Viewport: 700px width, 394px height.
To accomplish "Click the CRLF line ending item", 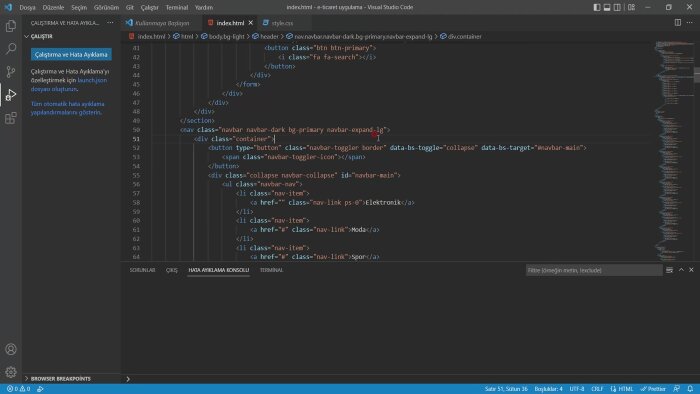I will (x=597, y=389).
